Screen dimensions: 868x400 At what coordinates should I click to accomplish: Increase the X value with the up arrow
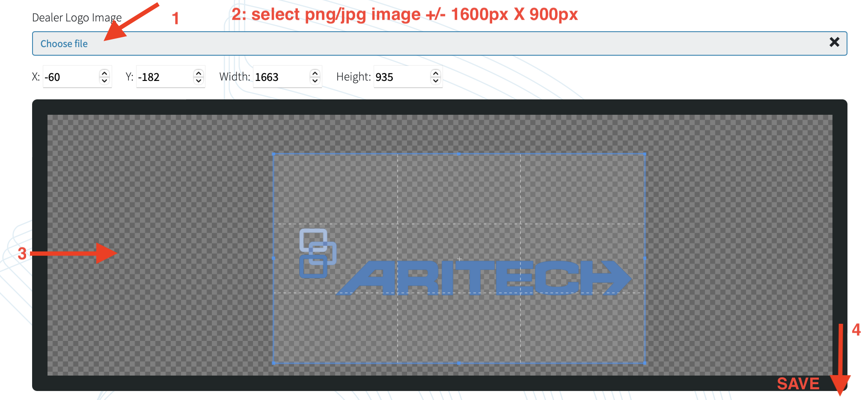click(x=104, y=73)
